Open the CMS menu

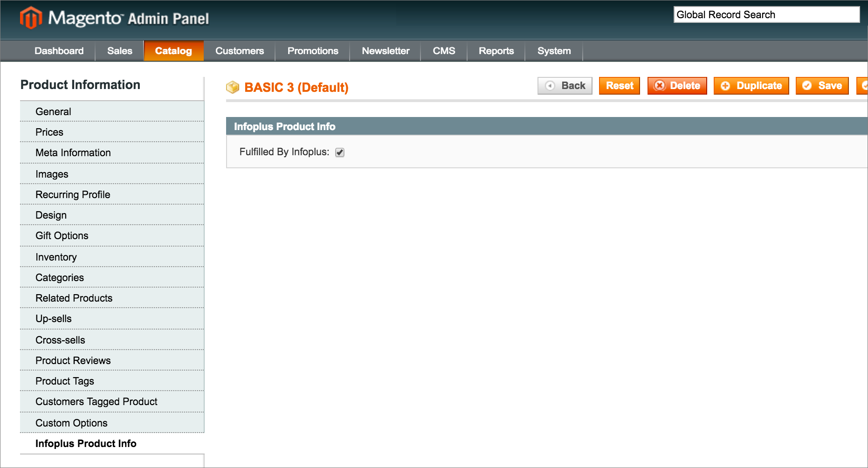click(x=444, y=51)
